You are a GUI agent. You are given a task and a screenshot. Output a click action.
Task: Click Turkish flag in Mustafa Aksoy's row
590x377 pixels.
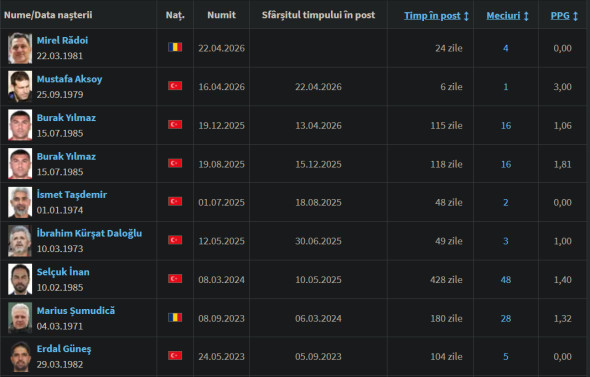(175, 86)
